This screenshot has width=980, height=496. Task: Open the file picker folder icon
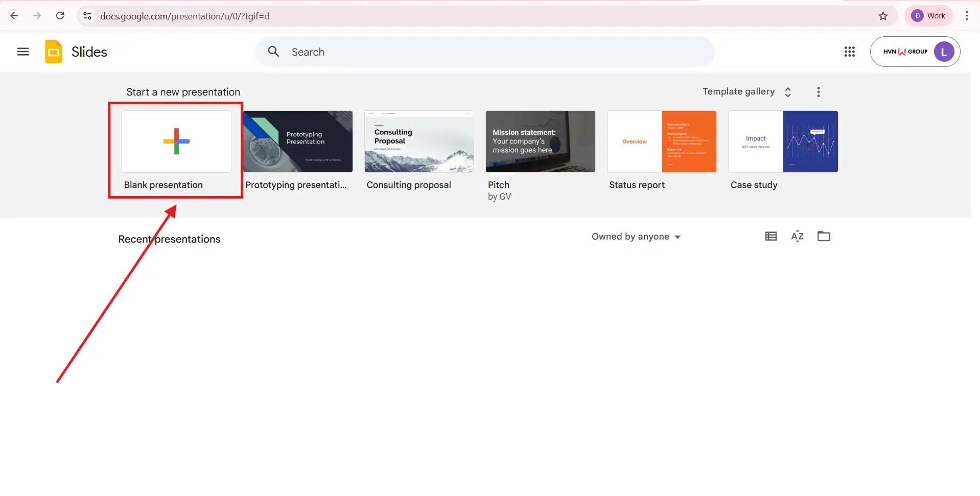pos(824,236)
